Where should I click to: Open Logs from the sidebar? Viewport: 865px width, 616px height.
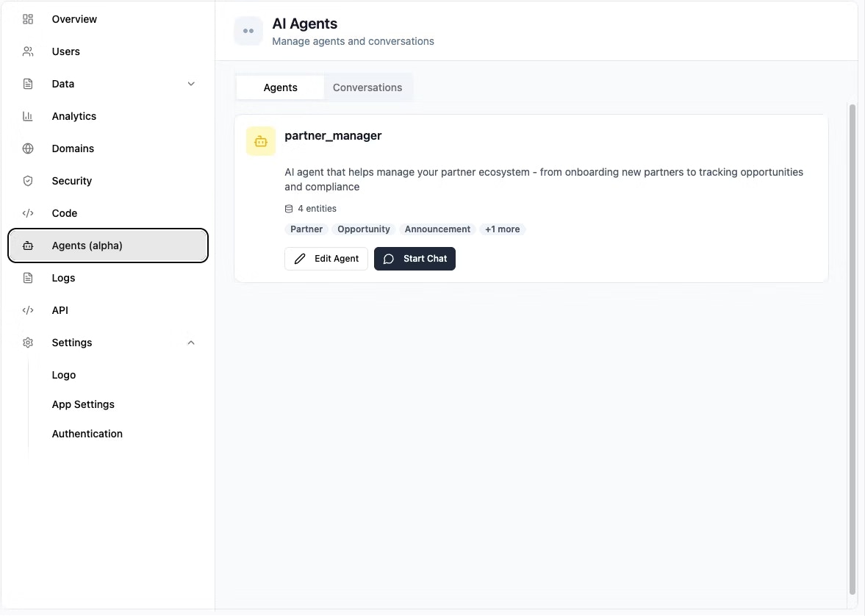[x=63, y=277]
